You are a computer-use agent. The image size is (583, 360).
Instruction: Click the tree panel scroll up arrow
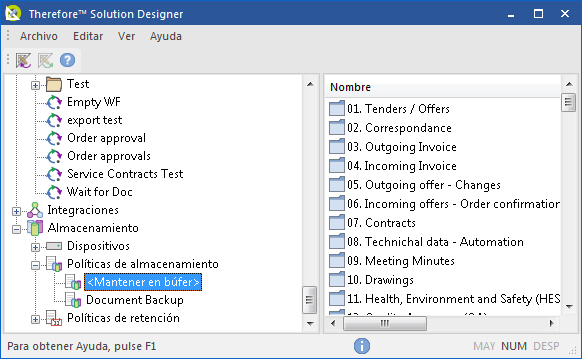coord(310,84)
